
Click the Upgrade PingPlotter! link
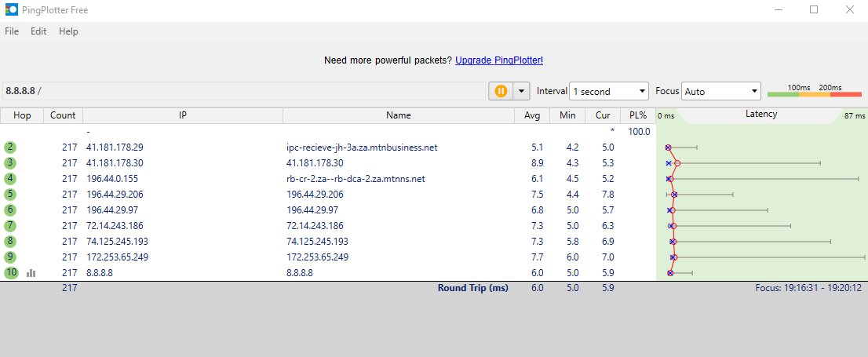pos(499,60)
